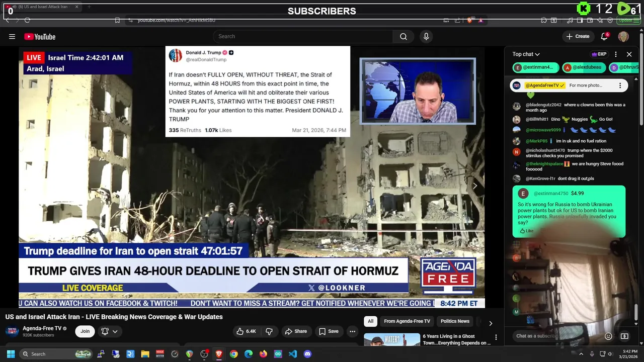Click the Create button

point(578,36)
